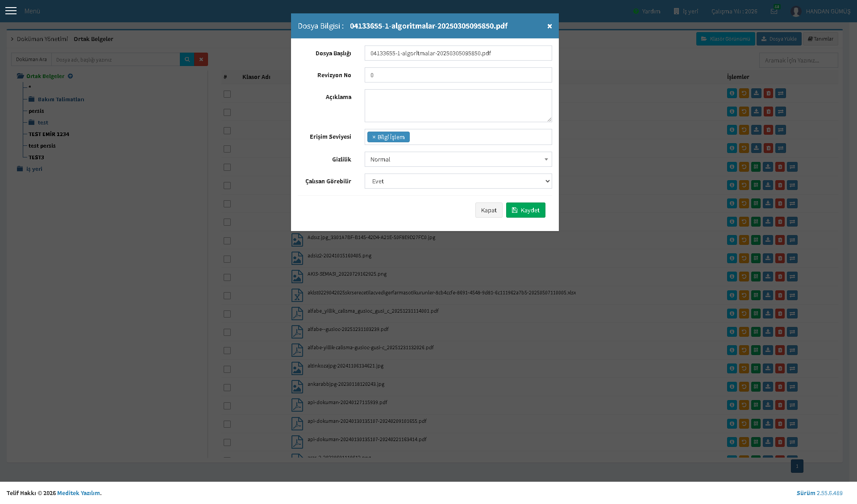Screen dimensions: 857x504
Task: Tick checkbox for altinkozajpg-20241106134621.jpg row
Action: (227, 369)
